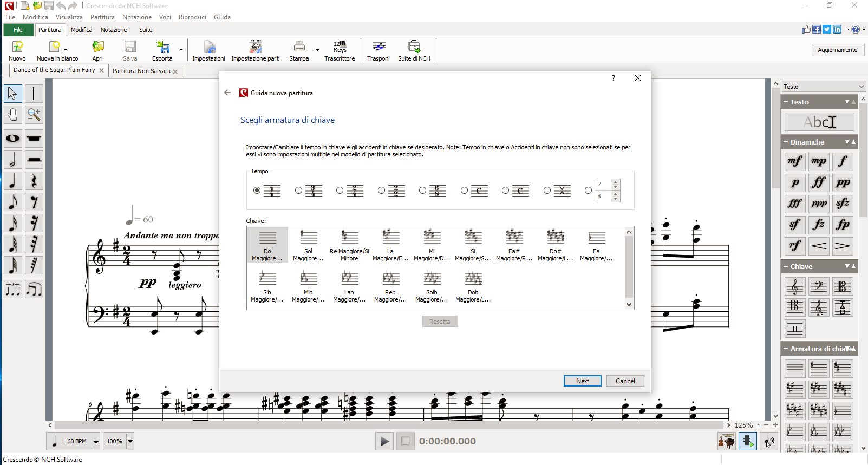Image resolution: width=868 pixels, height=465 pixels.
Task: Select custom time signature radio button
Action: tap(588, 191)
